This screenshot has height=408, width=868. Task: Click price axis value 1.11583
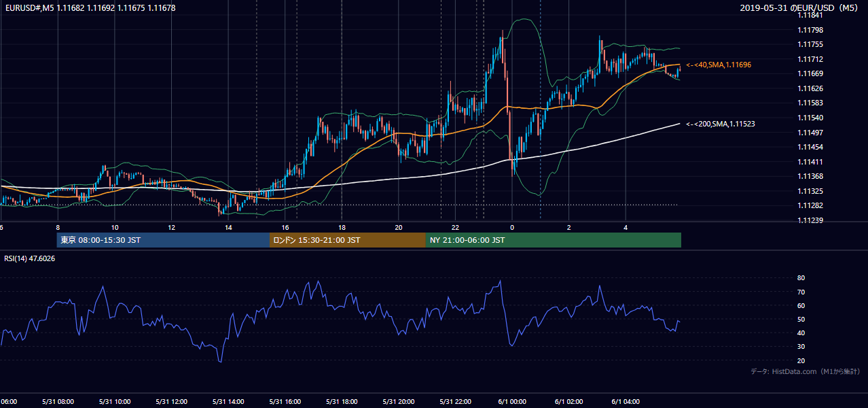point(811,103)
